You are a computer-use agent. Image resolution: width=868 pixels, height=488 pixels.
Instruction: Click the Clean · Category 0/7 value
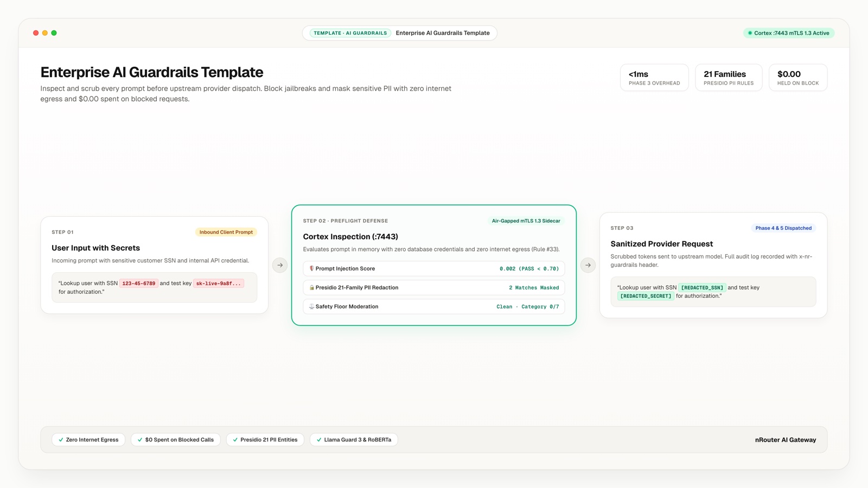click(x=528, y=307)
